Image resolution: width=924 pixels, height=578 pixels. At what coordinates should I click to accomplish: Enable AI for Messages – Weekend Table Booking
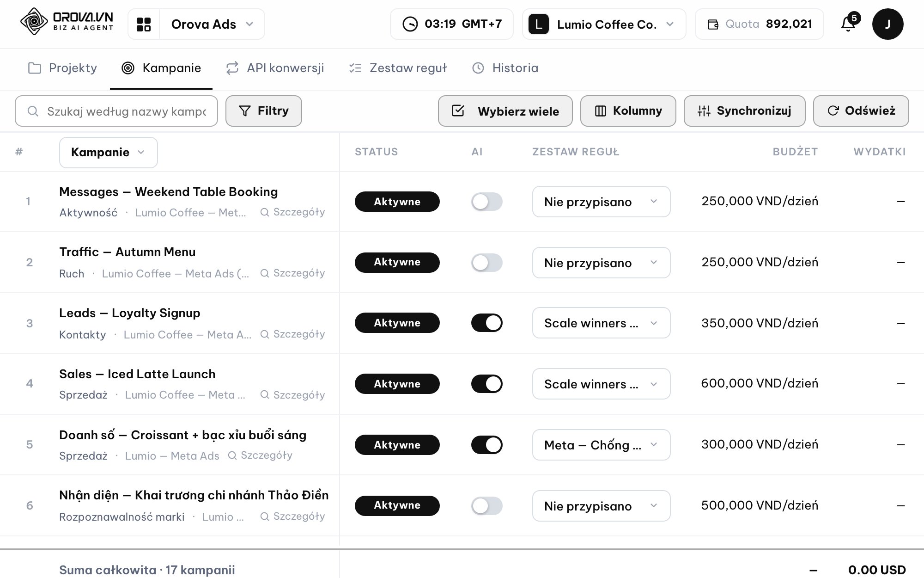click(486, 202)
